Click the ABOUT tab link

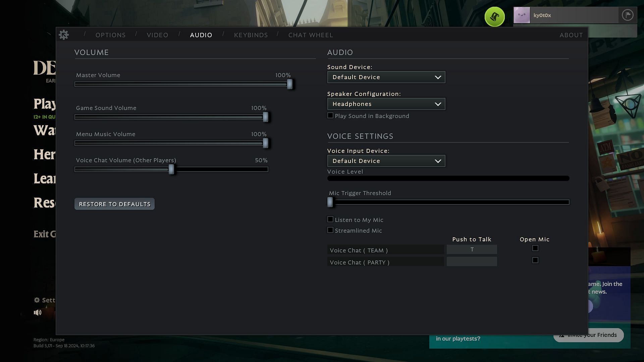click(x=571, y=35)
